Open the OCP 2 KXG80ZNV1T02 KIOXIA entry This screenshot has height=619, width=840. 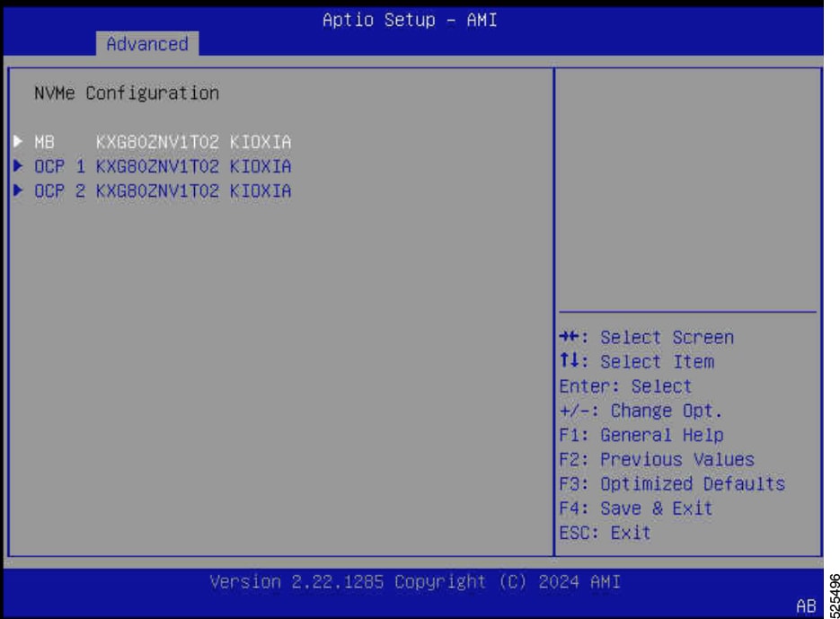(163, 190)
